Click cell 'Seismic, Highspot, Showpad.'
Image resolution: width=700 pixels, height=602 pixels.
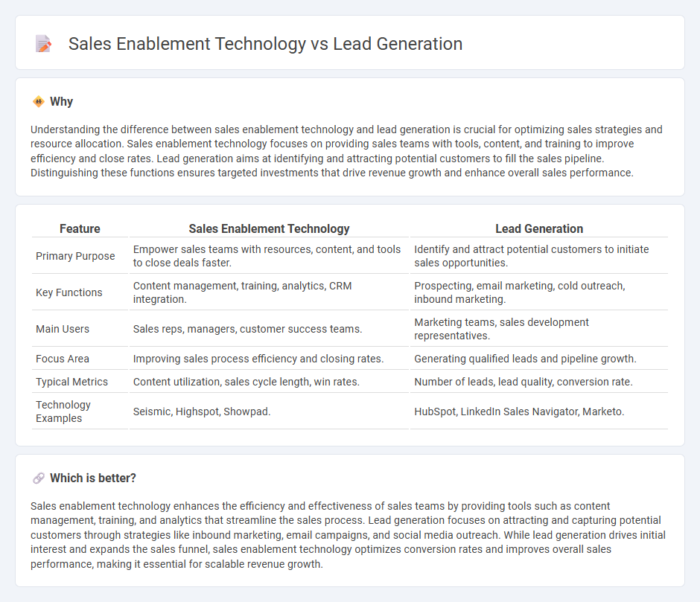(x=269, y=412)
